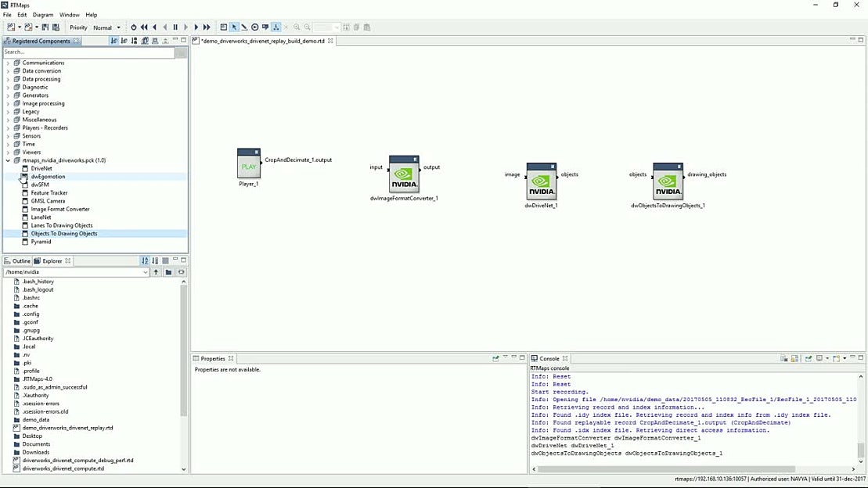The height and width of the screenshot is (488, 868).
Task: Expand the Sensors category in Registered Components
Action: [6, 135]
